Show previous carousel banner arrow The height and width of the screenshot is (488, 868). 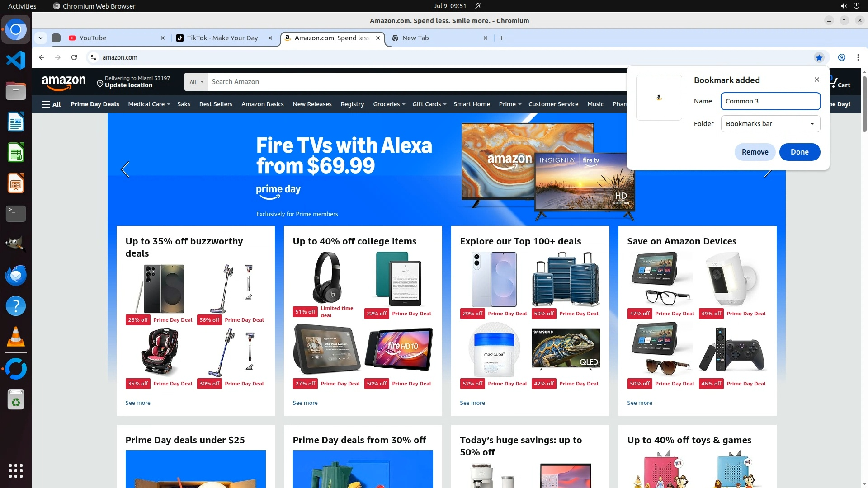tap(125, 169)
